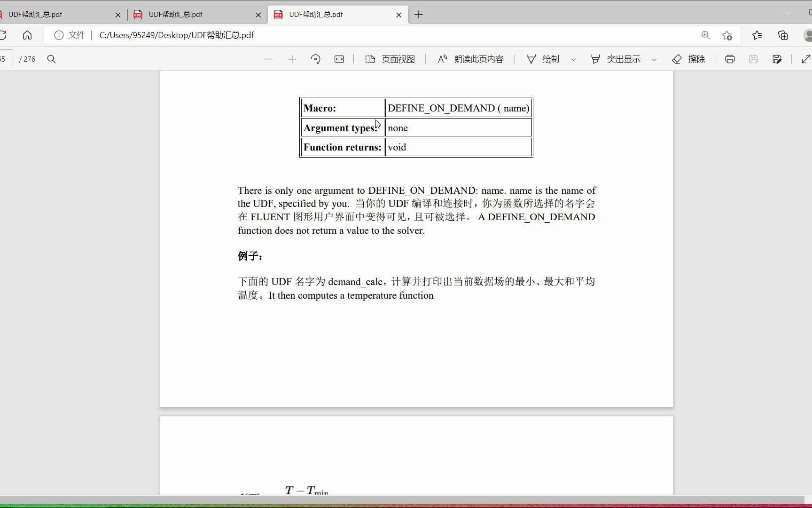
Task: Click the zoom magnifier icon in address bar
Action: (x=705, y=35)
